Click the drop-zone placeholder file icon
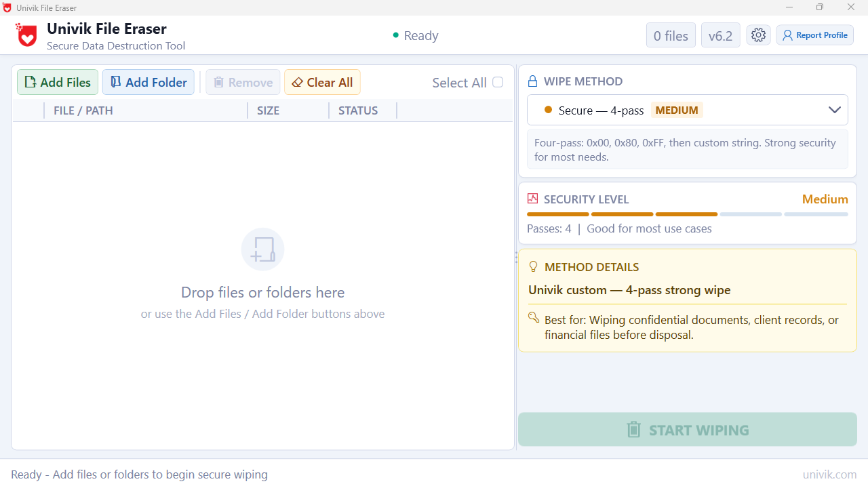 click(x=262, y=249)
